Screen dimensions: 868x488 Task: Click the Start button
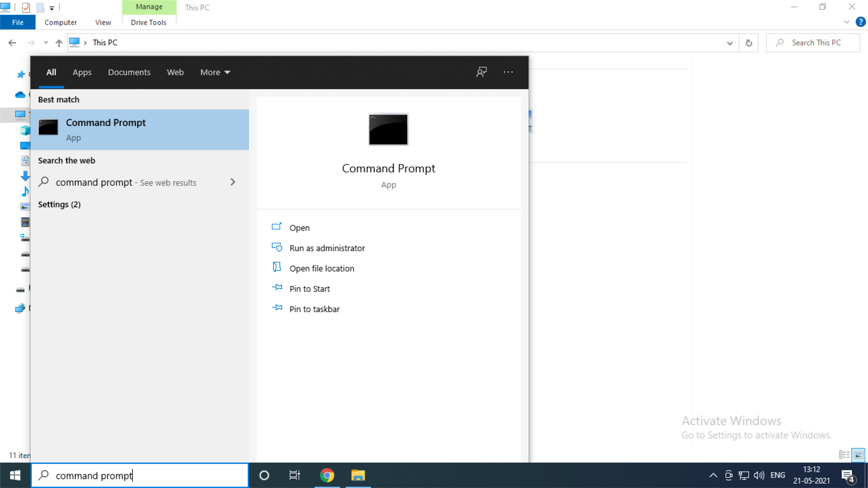pos(14,475)
